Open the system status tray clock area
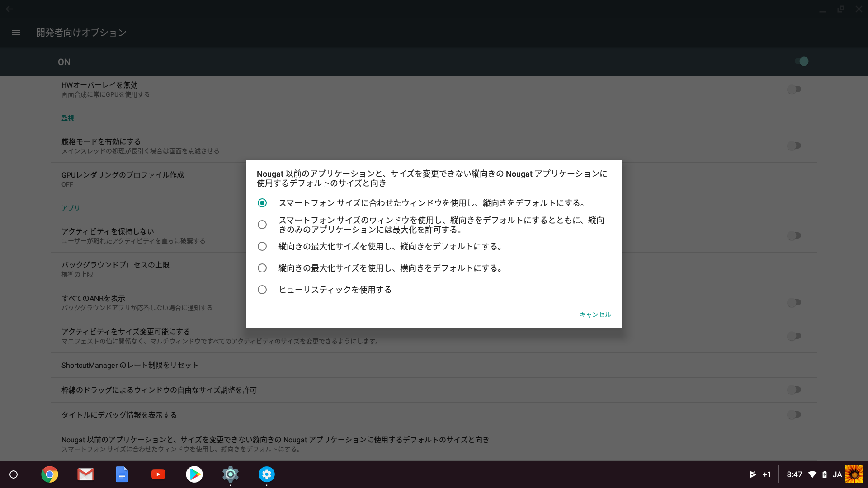Screen dimensions: 868x488 click(x=795, y=474)
